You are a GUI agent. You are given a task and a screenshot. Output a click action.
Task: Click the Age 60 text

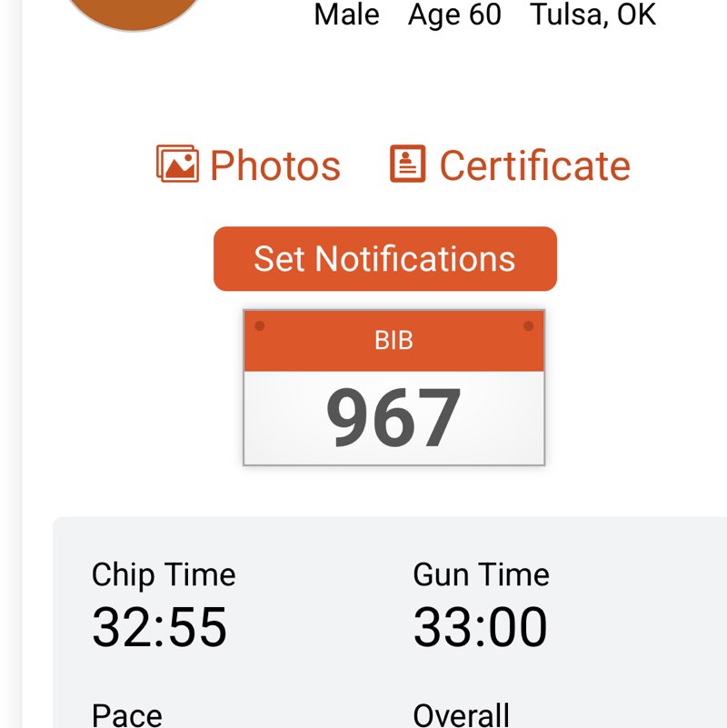[x=454, y=15]
